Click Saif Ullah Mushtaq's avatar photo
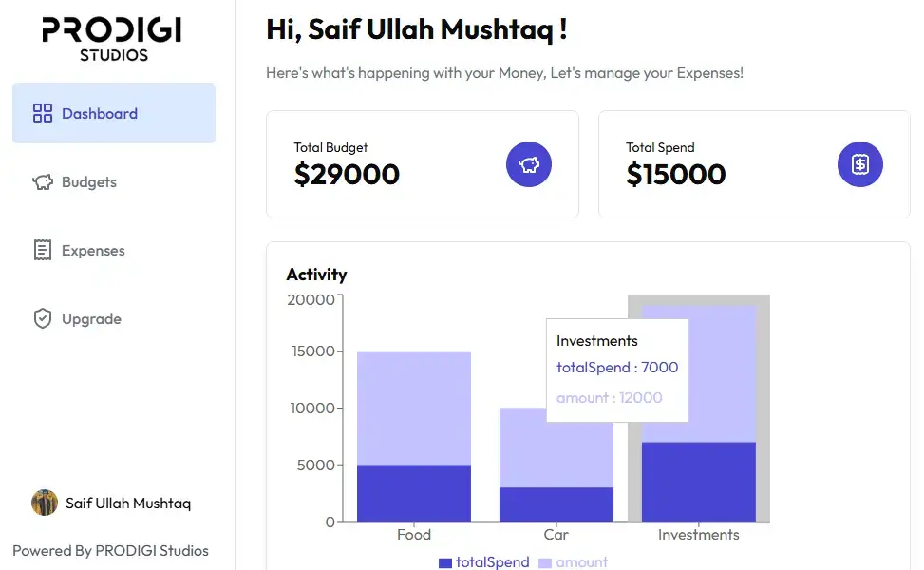 (45, 503)
